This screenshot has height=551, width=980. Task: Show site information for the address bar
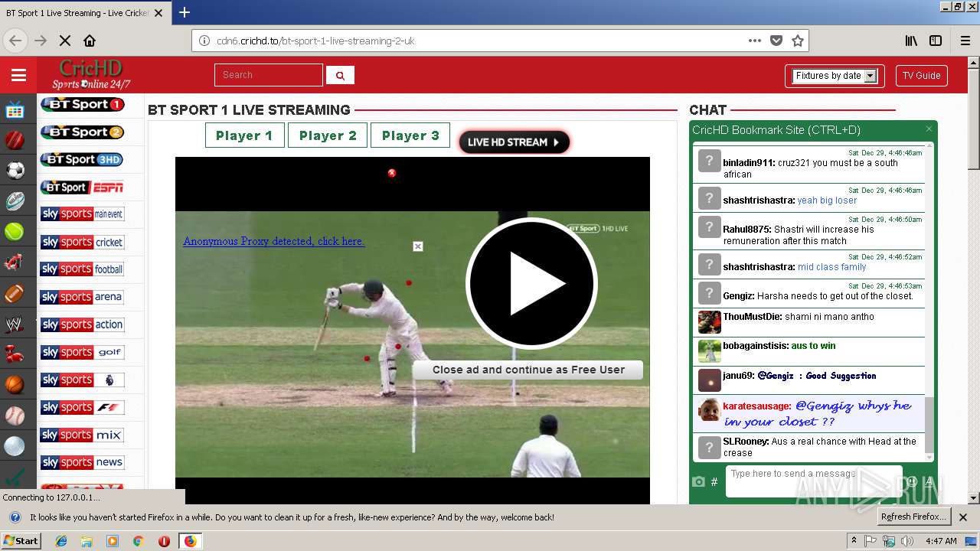click(204, 41)
